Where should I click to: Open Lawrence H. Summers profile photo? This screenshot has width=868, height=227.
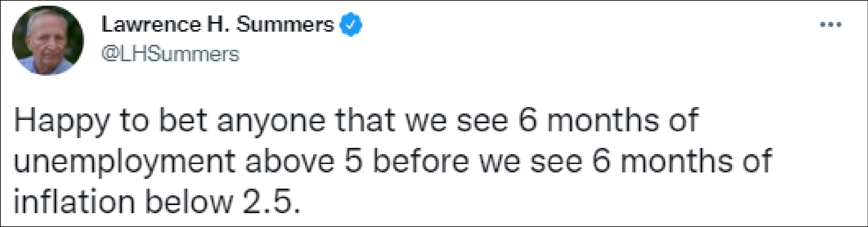tap(48, 40)
